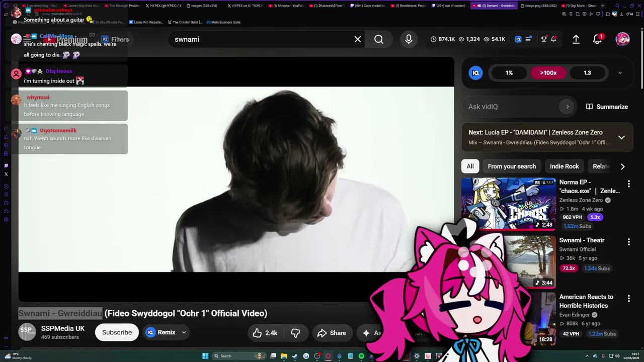Image resolution: width=644 pixels, height=362 pixels.
Task: Open the vidIQ trophy icon
Action: point(544,39)
